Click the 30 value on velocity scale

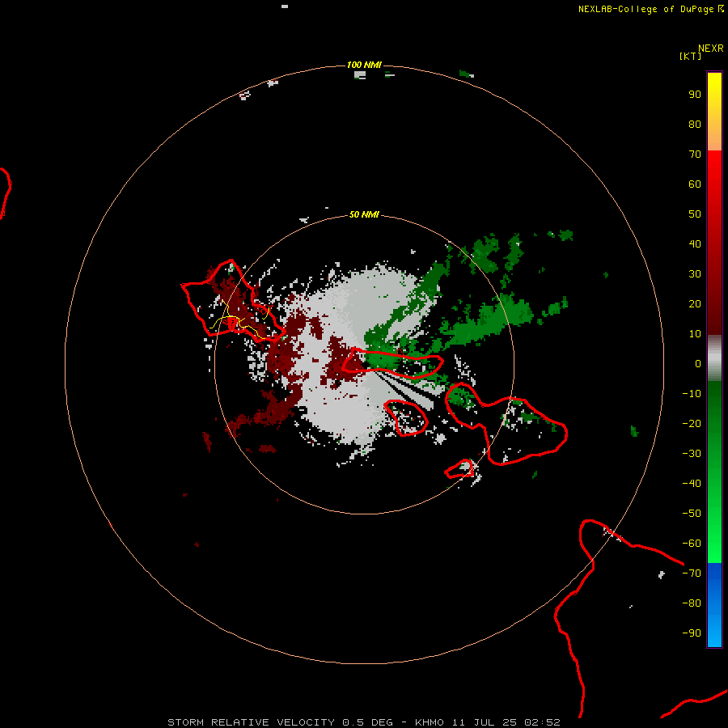[695, 274]
